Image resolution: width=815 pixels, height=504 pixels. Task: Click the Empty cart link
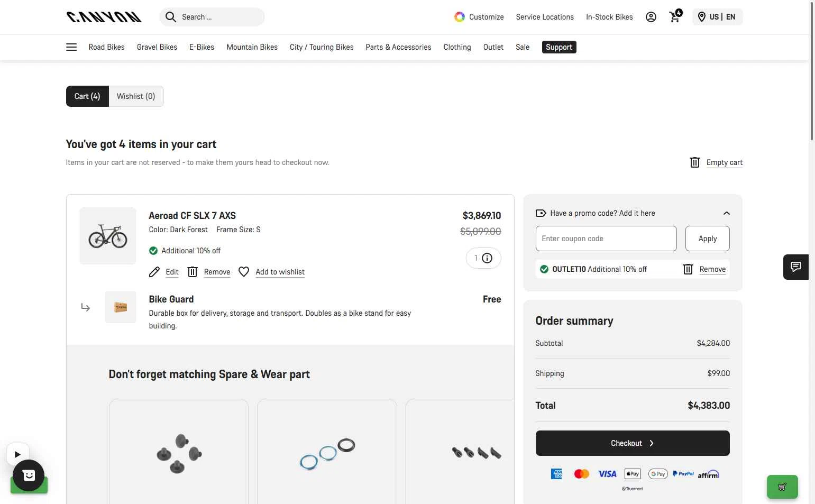pyautogui.click(x=725, y=162)
